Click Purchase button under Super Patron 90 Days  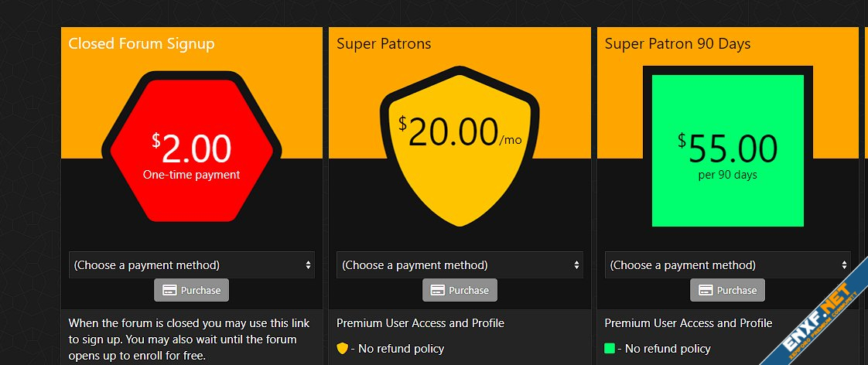tap(728, 291)
